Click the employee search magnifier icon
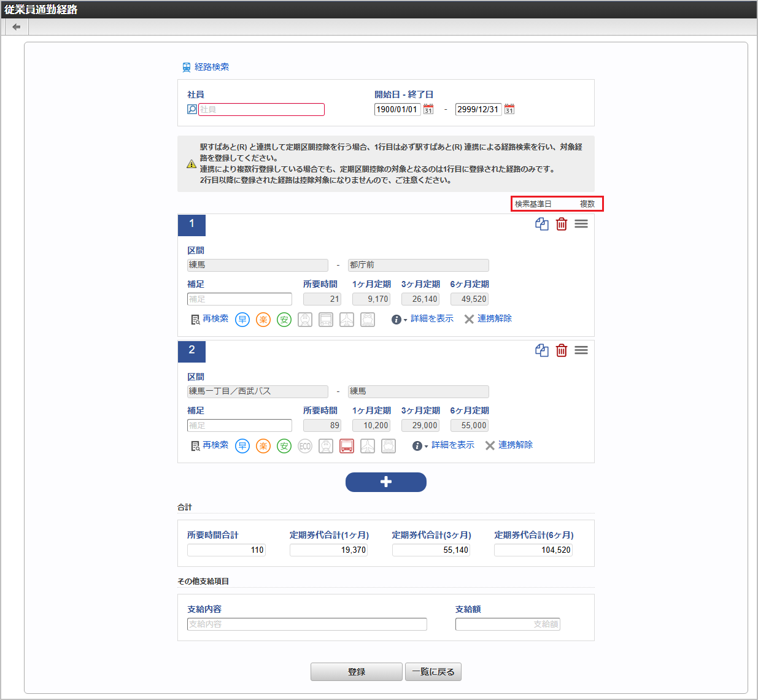 (192, 109)
